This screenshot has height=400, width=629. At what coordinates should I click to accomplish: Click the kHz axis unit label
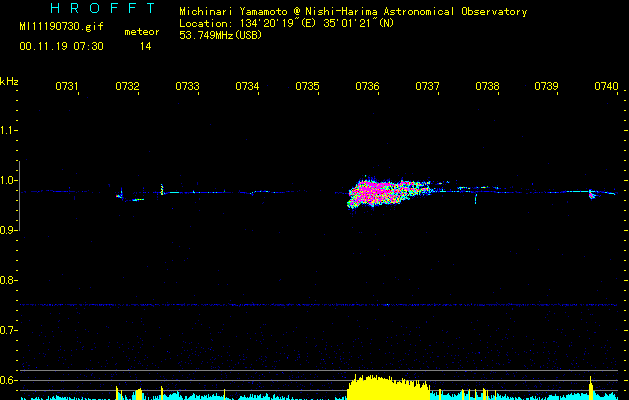[x=9, y=81]
